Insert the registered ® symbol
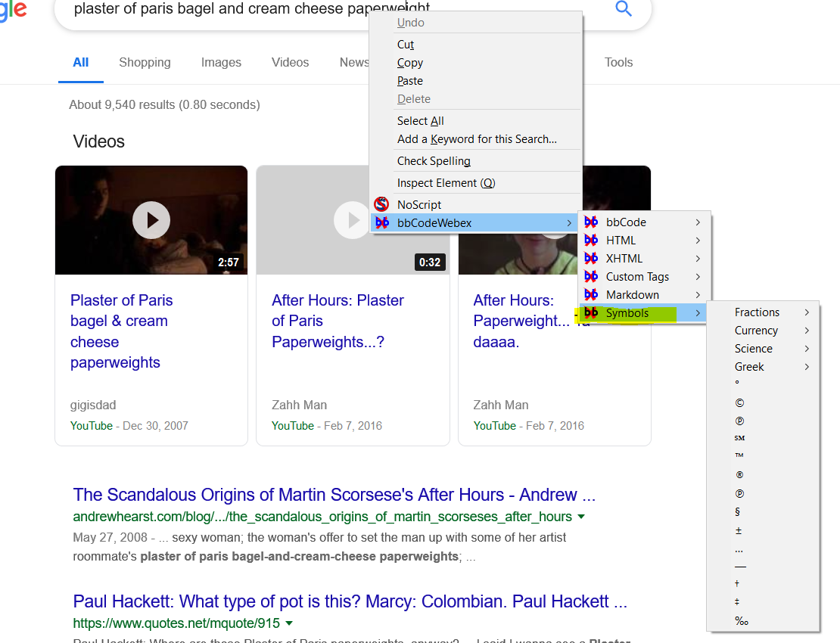 (739, 475)
